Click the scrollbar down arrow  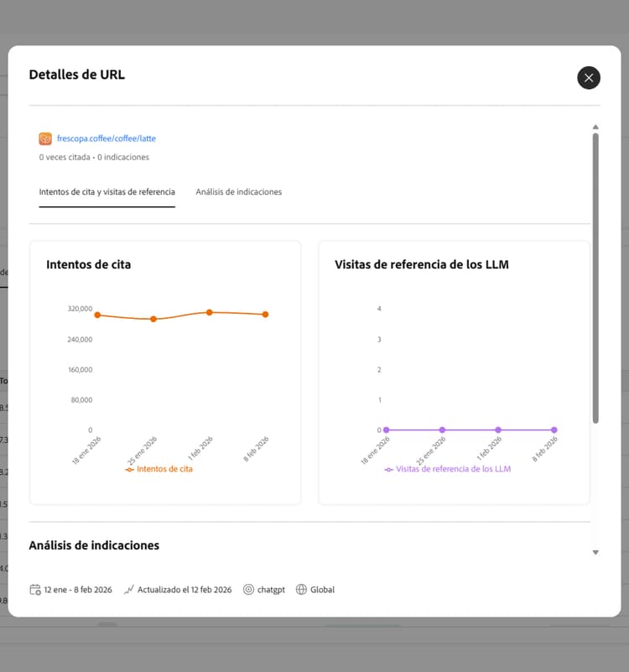coord(595,552)
